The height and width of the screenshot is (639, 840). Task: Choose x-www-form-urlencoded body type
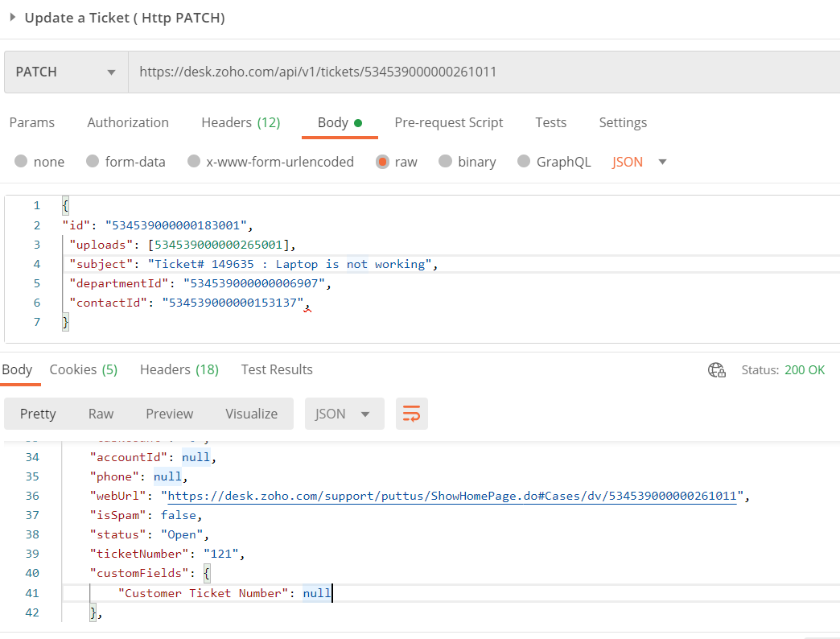[x=194, y=162]
